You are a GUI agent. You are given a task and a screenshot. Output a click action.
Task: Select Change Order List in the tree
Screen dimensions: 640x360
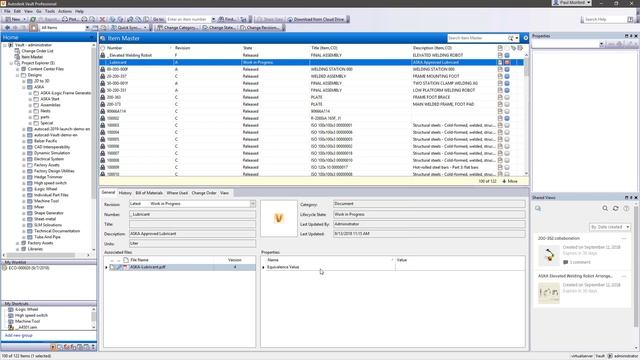tap(37, 51)
